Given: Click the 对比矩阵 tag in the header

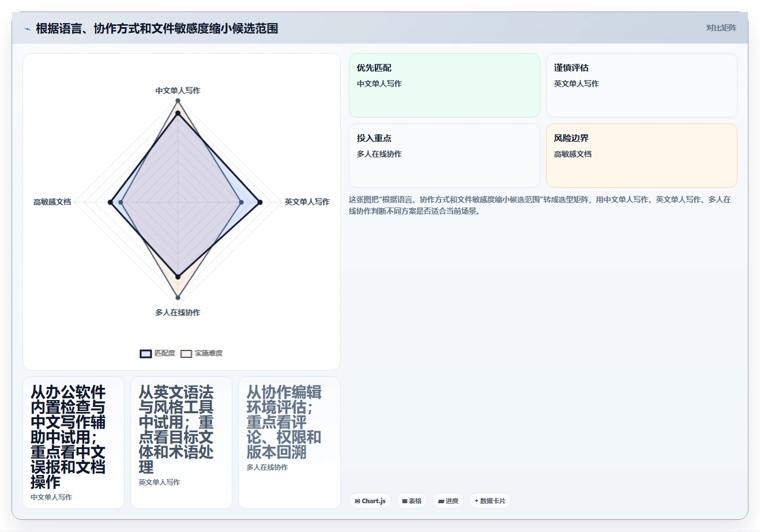Looking at the screenshot, I should pyautogui.click(x=721, y=28).
